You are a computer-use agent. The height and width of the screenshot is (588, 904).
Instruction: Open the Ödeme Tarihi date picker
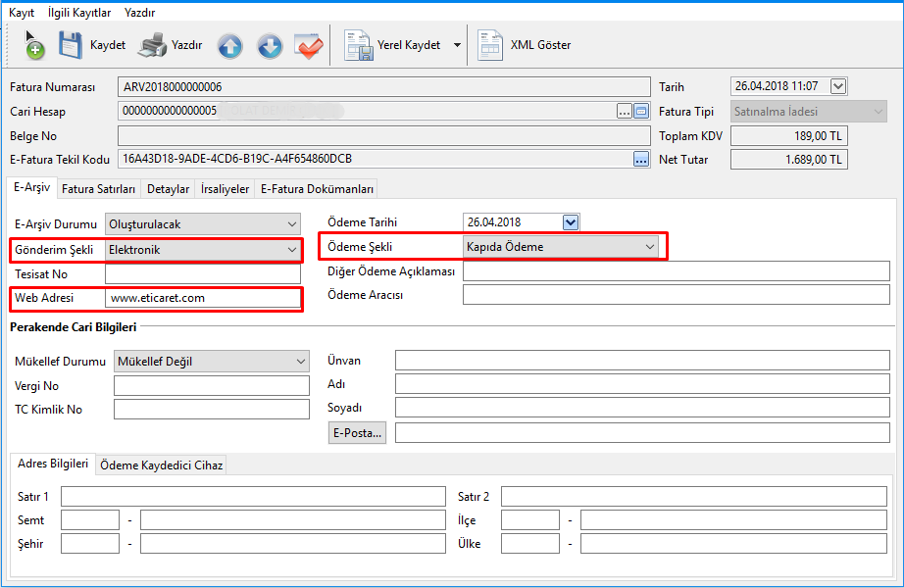coord(570,222)
